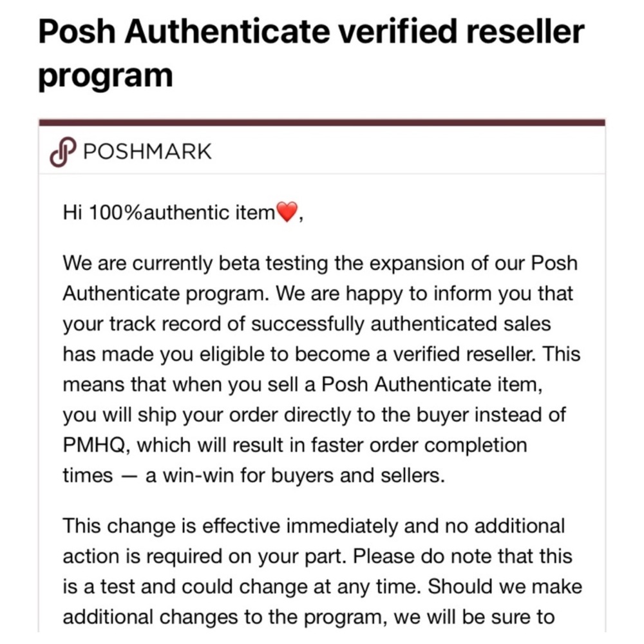This screenshot has width=644, height=644.
Task: Click the "Hi 100%authentic item" greeting
Action: click(169, 212)
